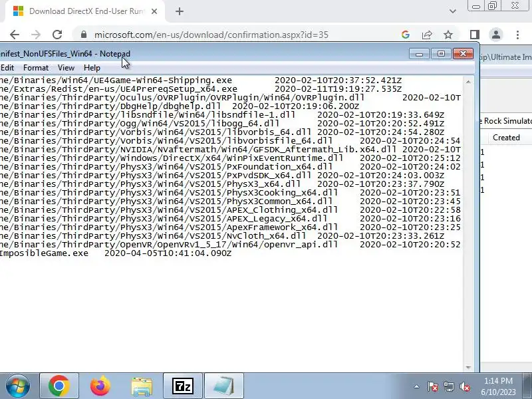Open Notepad Edit menu

pos(7,68)
